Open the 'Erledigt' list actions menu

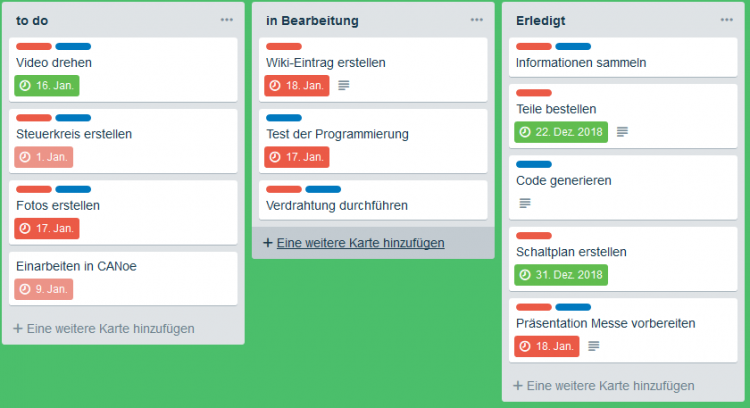click(727, 20)
